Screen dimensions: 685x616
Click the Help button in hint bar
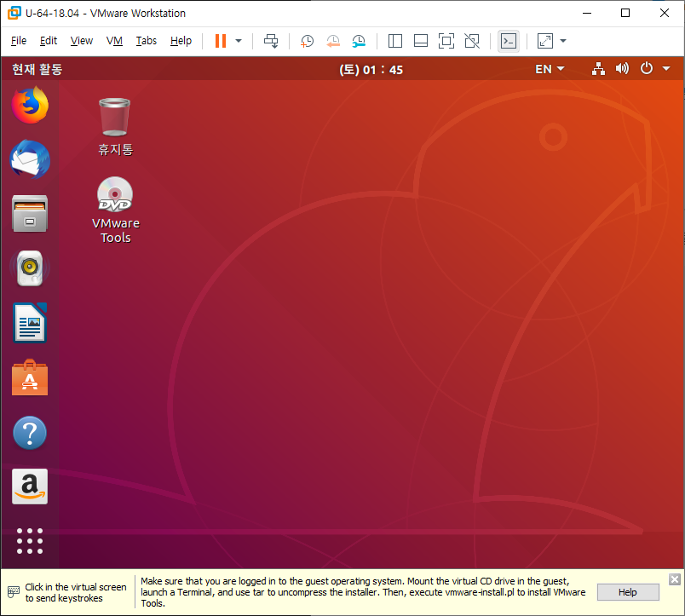[x=628, y=592]
